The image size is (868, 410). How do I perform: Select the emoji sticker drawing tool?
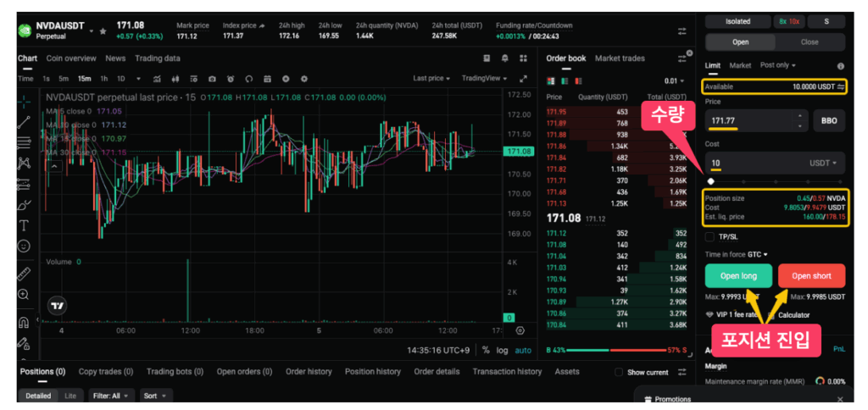click(24, 247)
